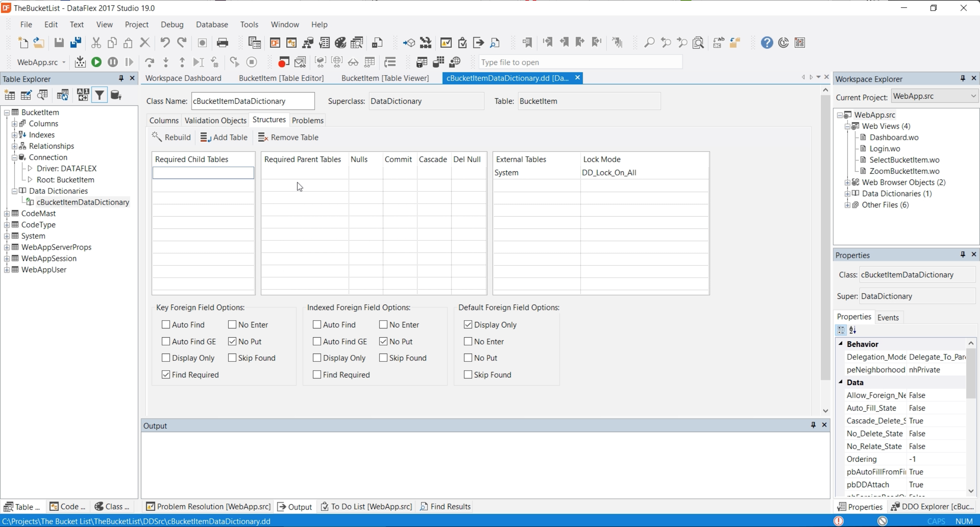Open the Current Project dropdown
Image resolution: width=980 pixels, height=527 pixels.
pos(973,96)
